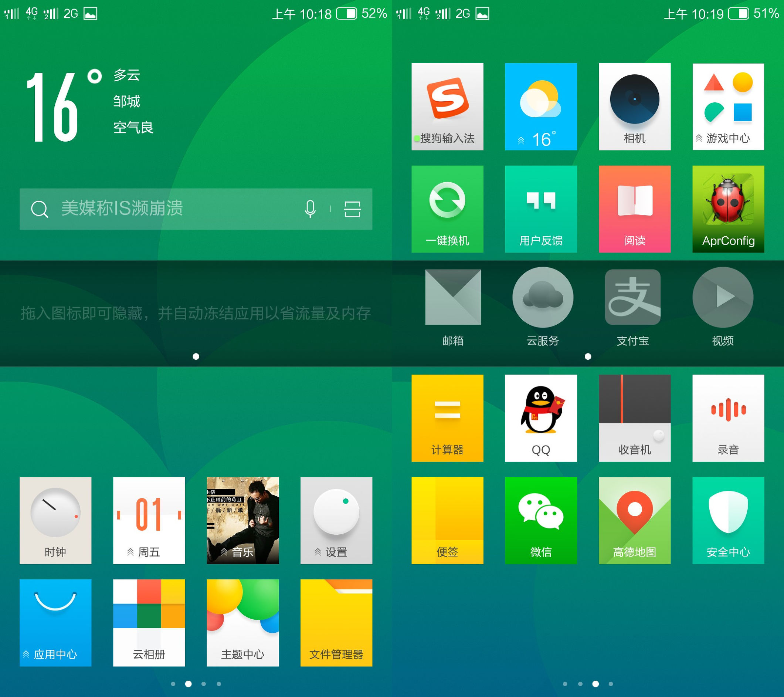Tap first page indicator dot on left screen
Viewport: 784px width, 697px height.
(173, 684)
